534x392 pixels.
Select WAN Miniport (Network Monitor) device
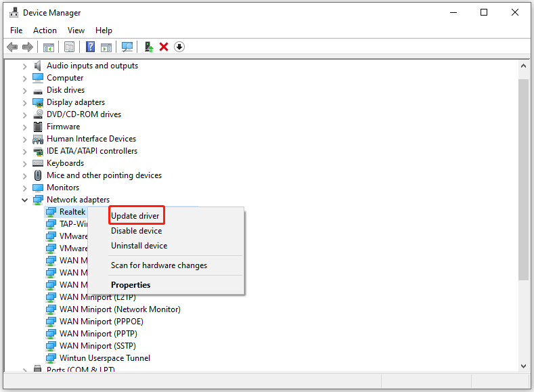(120, 309)
